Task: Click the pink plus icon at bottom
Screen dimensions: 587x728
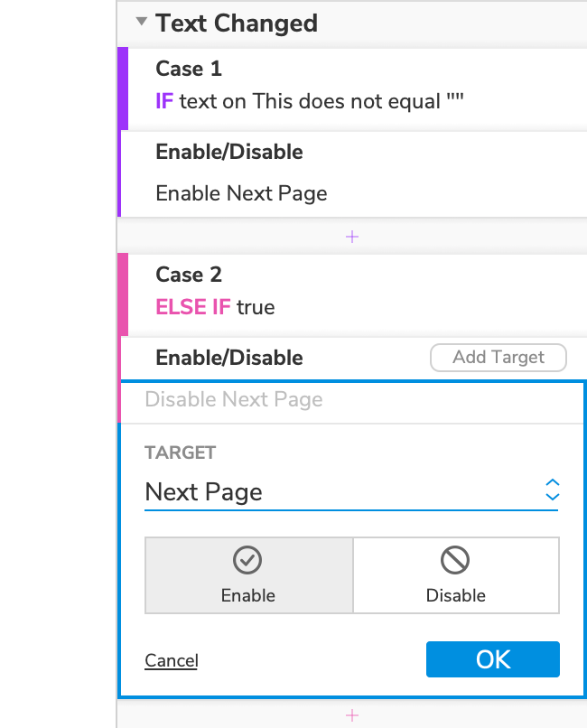Action: (x=352, y=715)
